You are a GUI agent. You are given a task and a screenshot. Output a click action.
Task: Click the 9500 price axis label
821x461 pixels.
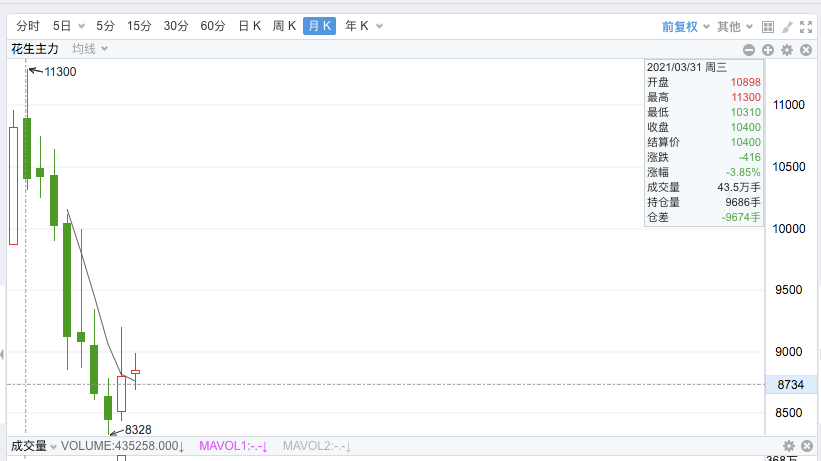point(789,290)
